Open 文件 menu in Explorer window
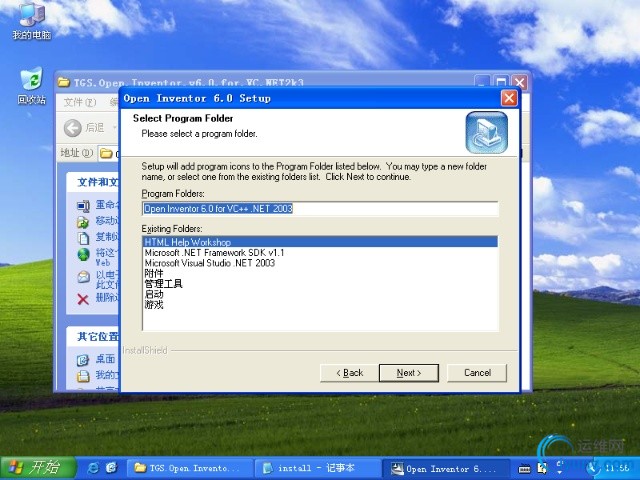Viewport: 640px width, 480px height. click(x=80, y=102)
